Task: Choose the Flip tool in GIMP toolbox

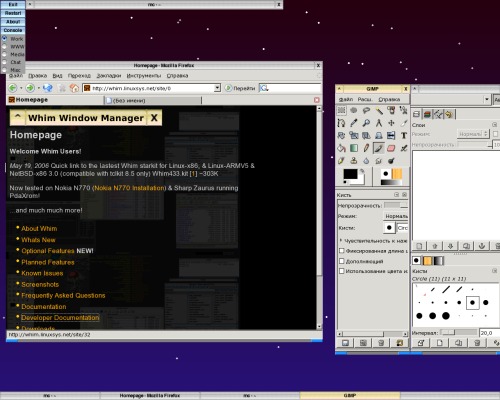Action: point(391,135)
